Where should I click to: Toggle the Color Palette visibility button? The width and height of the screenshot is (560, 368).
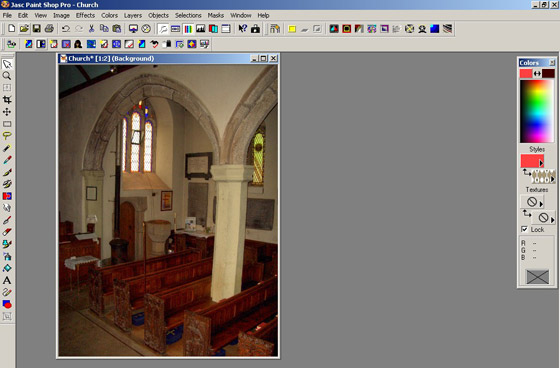click(x=188, y=29)
